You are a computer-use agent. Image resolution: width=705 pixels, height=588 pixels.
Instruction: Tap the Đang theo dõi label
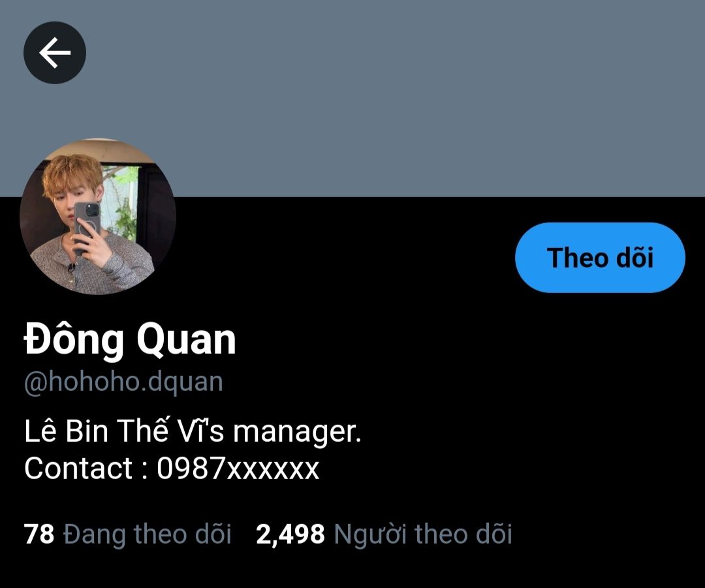(148, 534)
